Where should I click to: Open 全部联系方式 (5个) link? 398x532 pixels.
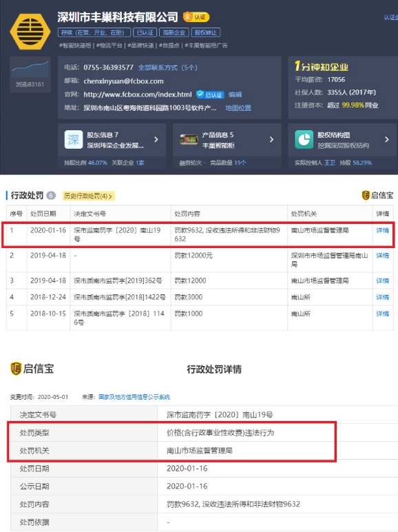coord(167,68)
